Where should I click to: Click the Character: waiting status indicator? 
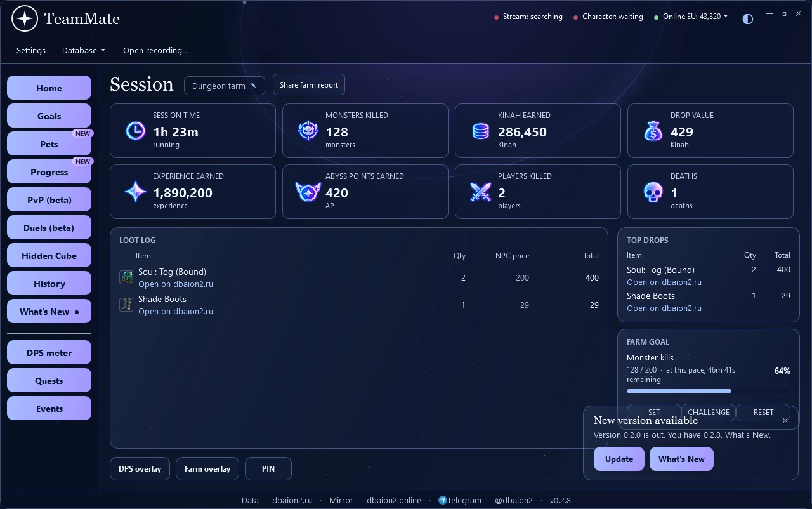(x=608, y=17)
